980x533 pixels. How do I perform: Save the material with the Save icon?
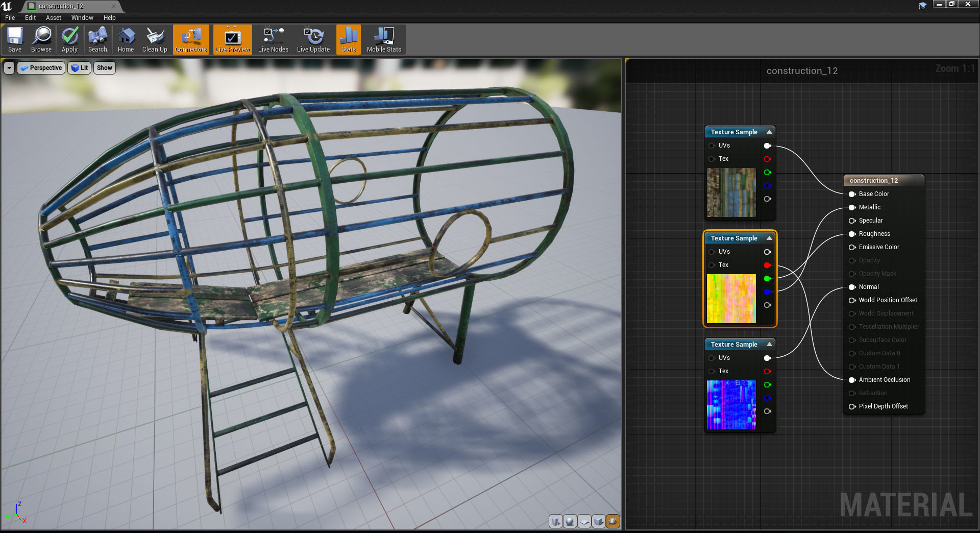click(15, 39)
